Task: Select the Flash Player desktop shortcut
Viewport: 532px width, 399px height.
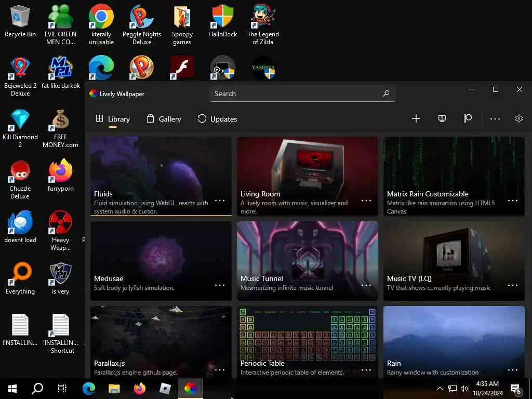Action: (182, 68)
